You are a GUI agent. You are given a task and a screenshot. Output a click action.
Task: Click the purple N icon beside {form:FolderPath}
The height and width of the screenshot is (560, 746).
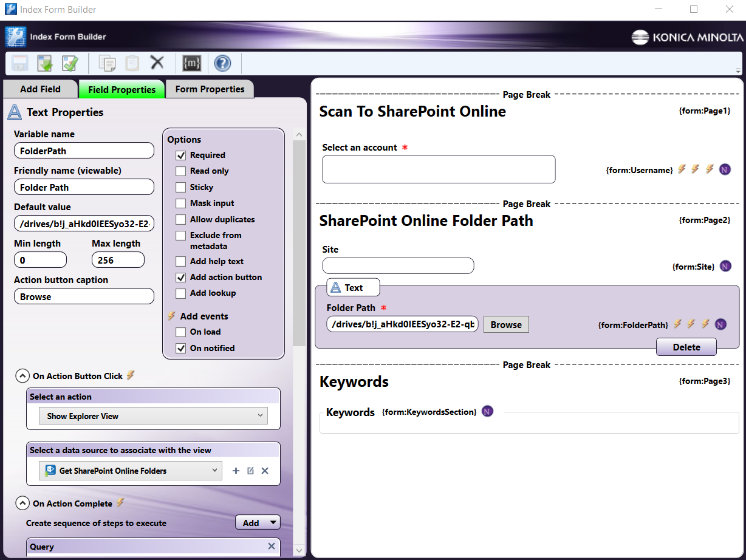point(720,324)
